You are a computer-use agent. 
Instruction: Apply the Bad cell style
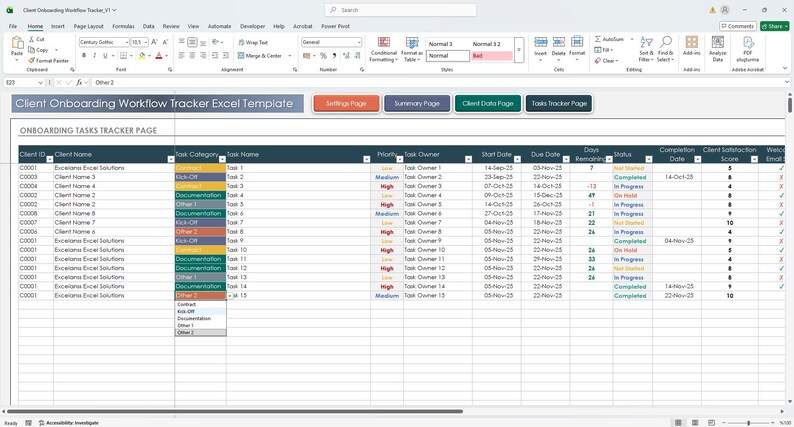[491, 56]
